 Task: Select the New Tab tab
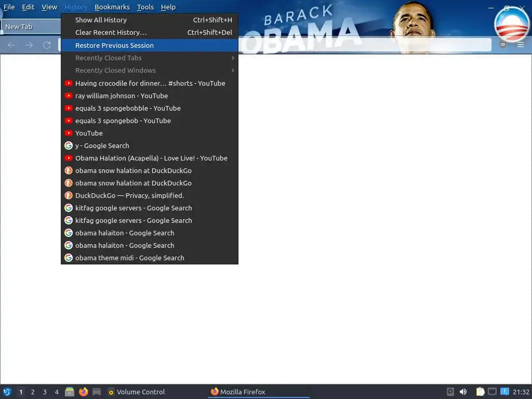(x=31, y=26)
